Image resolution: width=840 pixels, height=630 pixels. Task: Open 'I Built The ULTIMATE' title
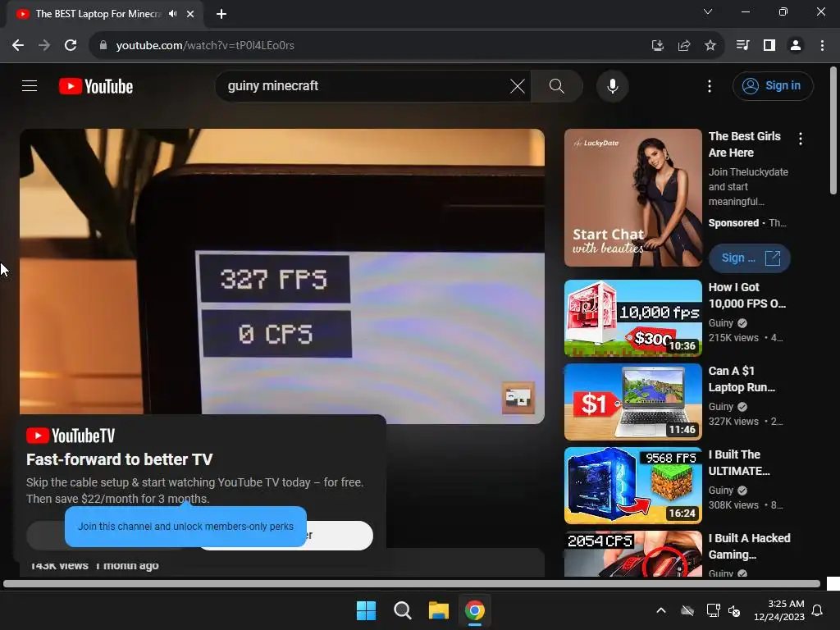point(739,463)
